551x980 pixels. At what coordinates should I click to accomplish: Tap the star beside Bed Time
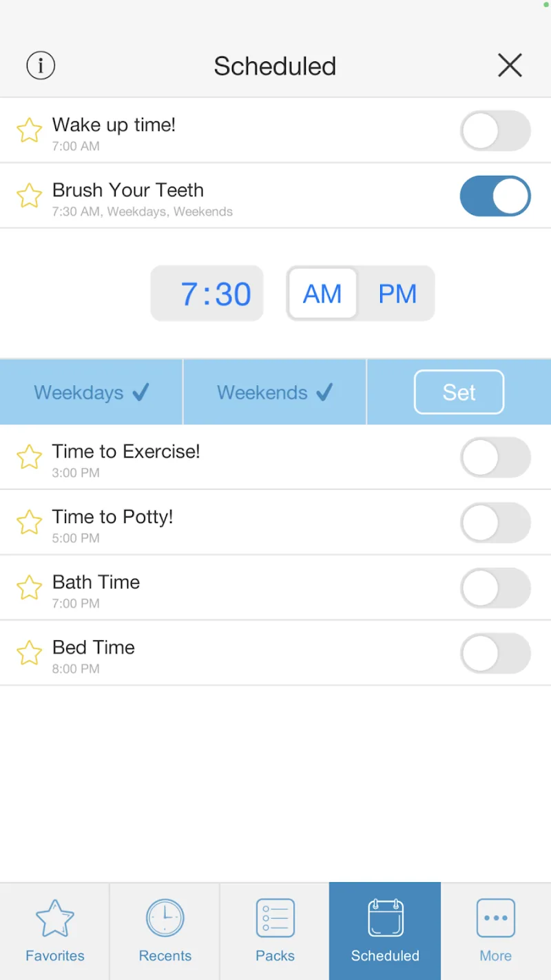pos(29,653)
